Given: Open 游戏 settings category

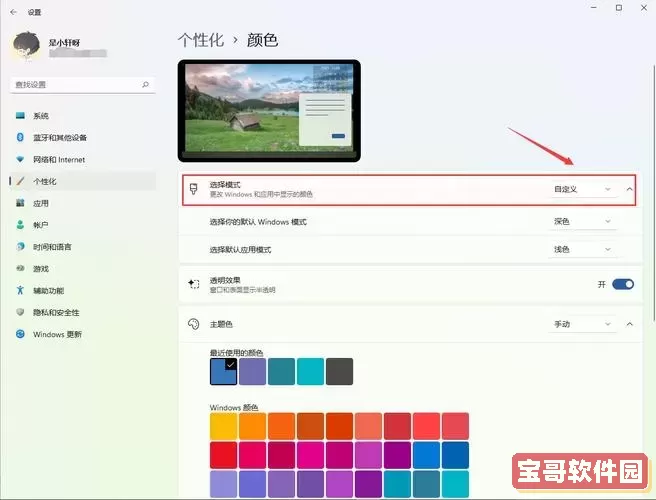Looking at the screenshot, I should 83,269.
